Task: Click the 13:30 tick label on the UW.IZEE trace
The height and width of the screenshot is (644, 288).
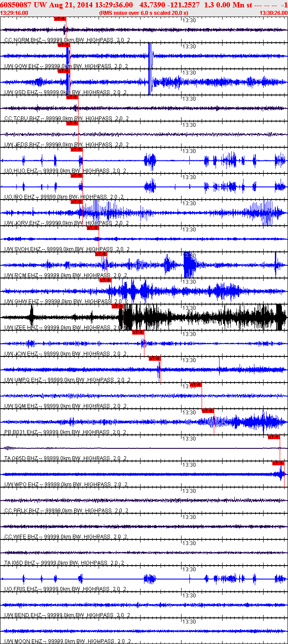Action: click(x=189, y=308)
